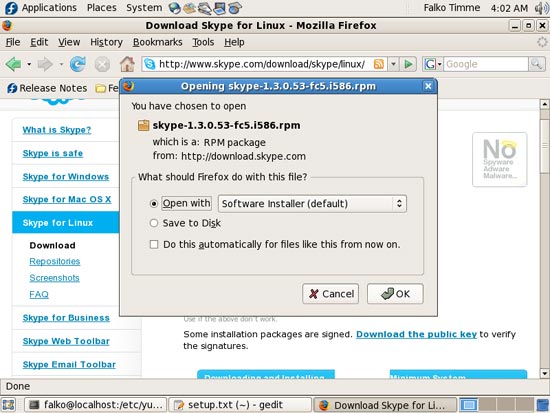Open the Skype is safe link

(53, 153)
